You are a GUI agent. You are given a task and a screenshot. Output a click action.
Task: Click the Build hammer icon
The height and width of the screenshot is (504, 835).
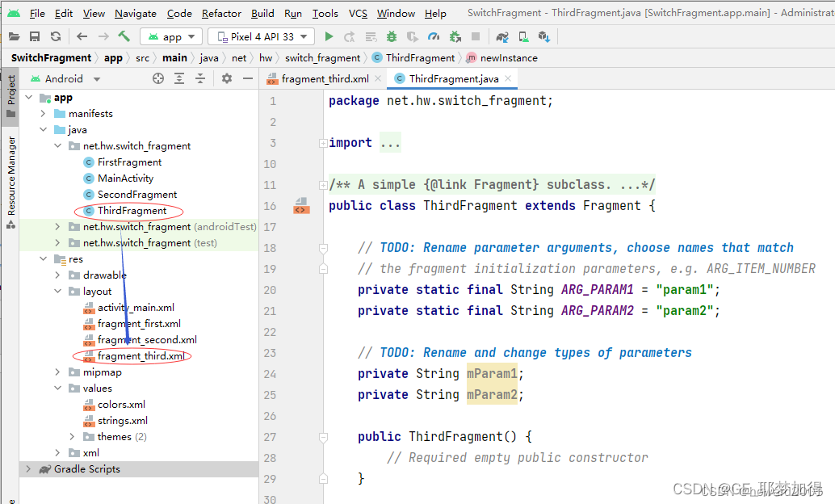tap(124, 37)
